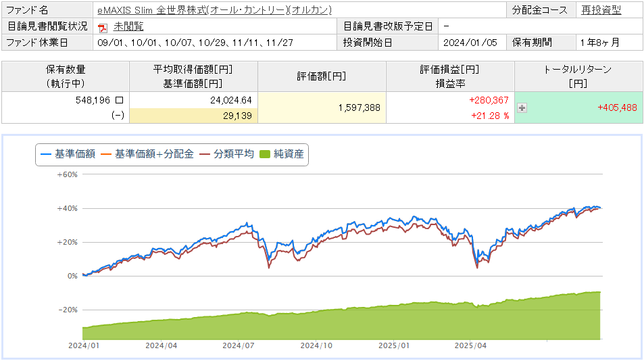Click the 2024/07 x-axis label
Screen dimensions: 644x361
pos(239,346)
